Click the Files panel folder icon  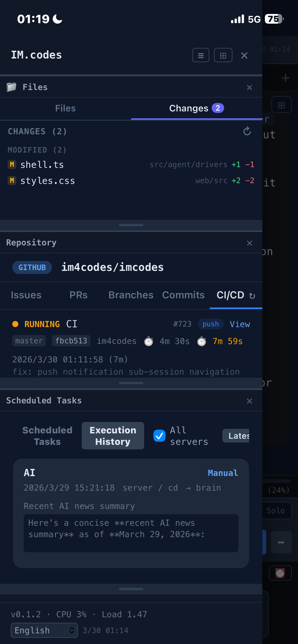(x=11, y=87)
